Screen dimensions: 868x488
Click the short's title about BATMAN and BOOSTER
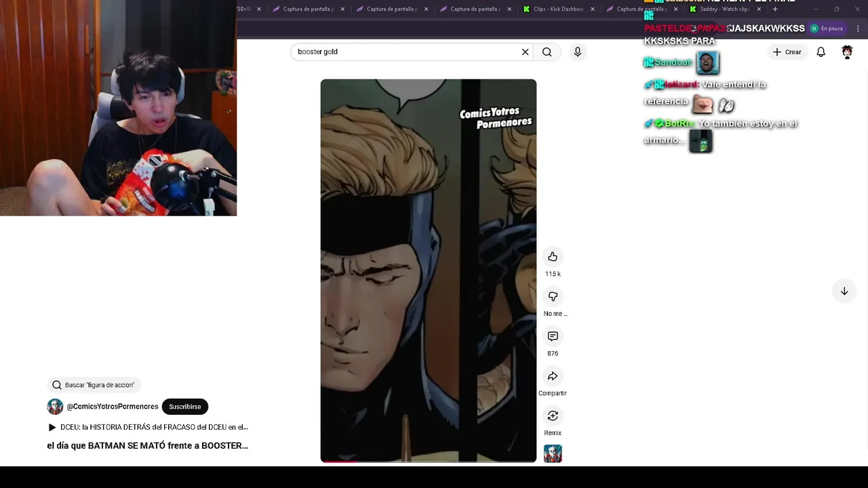[147, 445]
